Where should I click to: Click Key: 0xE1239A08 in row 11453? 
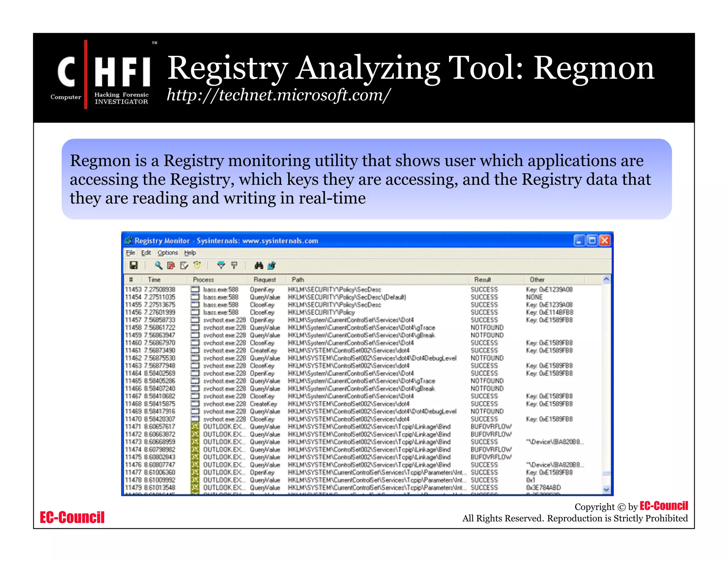[x=549, y=289]
